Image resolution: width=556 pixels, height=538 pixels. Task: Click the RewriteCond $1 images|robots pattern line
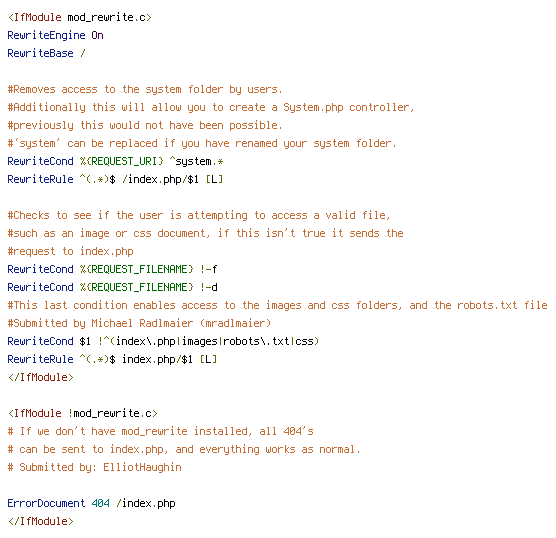[x=163, y=342]
